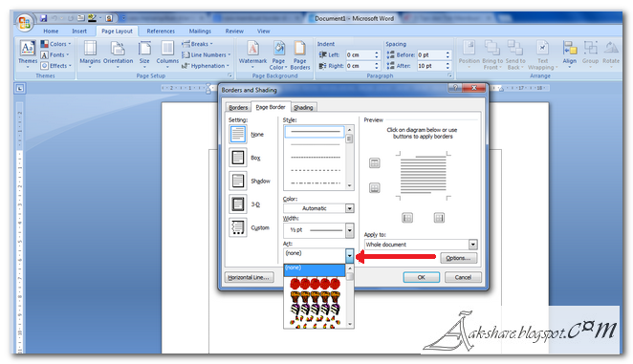The image size is (633, 364).
Task: Select the solid line border style
Action: (315, 132)
